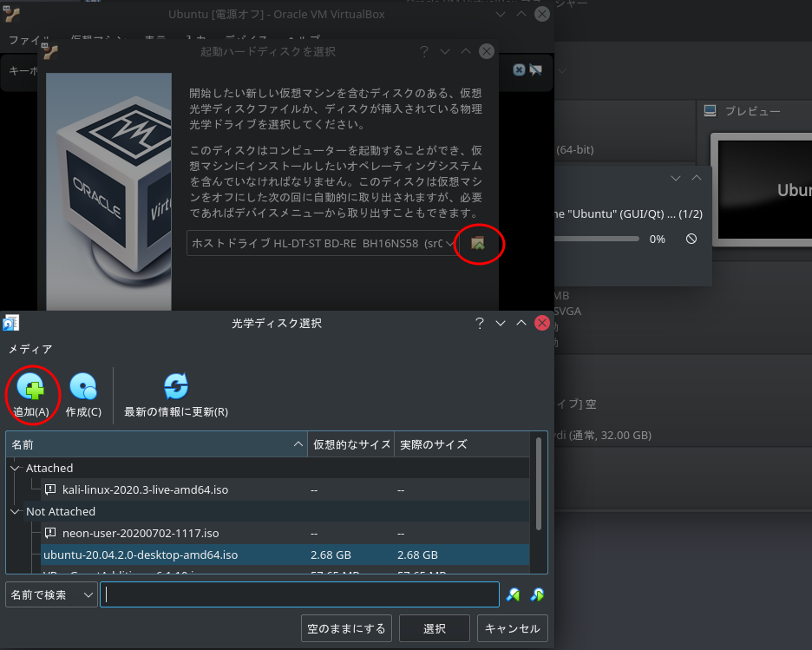
Task: Click Ubuntu preview thumbnail
Action: coord(763,189)
